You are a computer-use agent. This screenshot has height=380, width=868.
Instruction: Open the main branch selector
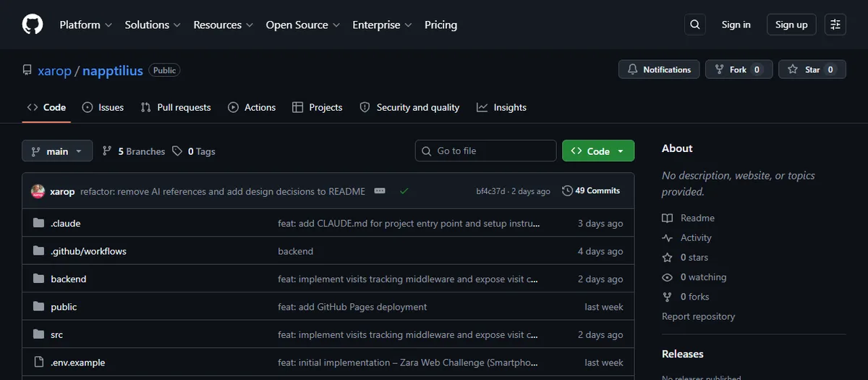(57, 151)
